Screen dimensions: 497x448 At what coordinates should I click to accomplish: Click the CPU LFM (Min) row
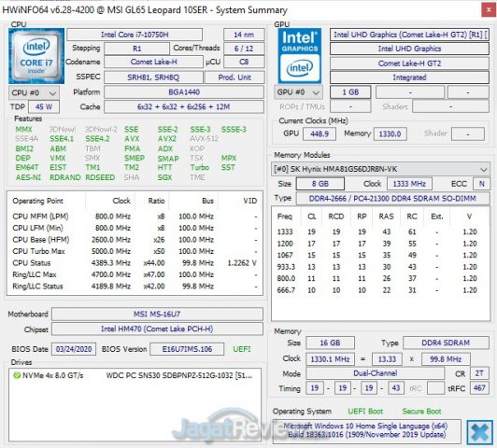pos(135,228)
